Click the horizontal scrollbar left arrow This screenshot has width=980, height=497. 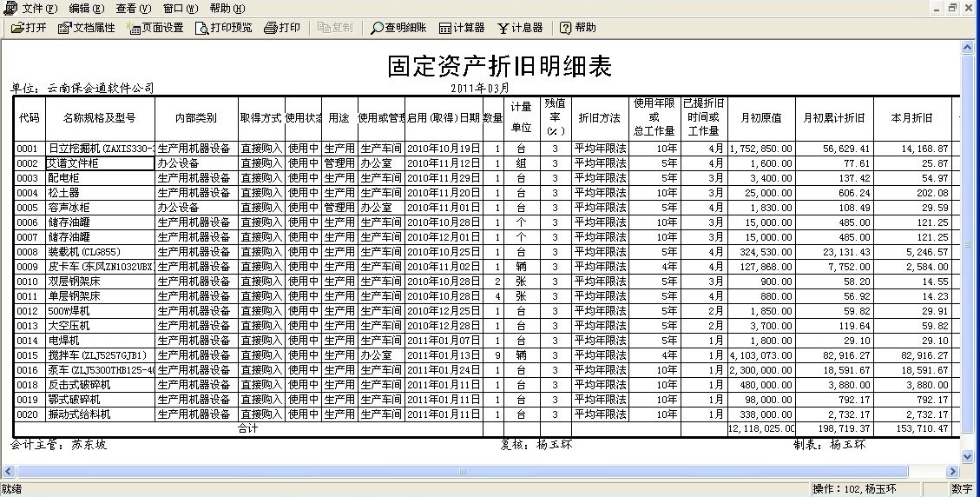[7, 472]
